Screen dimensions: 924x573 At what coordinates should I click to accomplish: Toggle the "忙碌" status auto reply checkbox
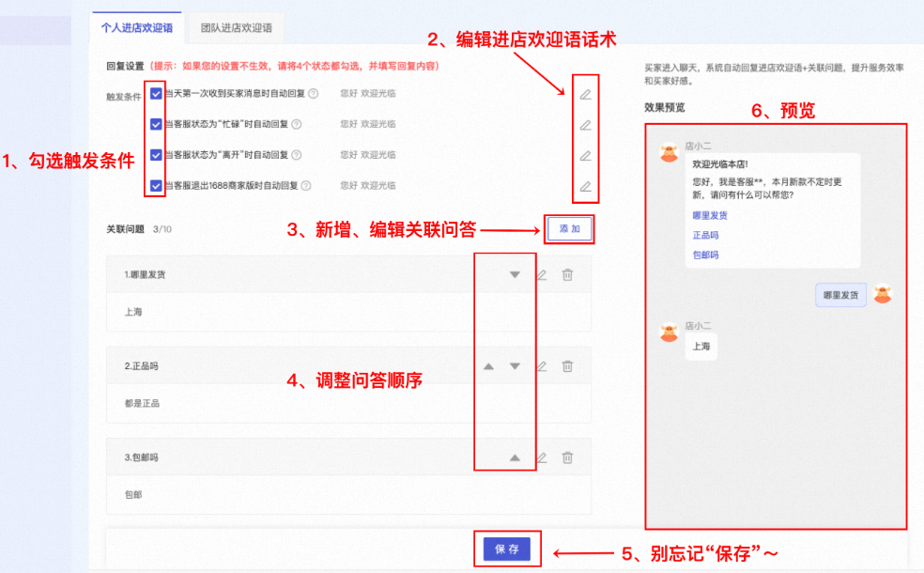156,124
